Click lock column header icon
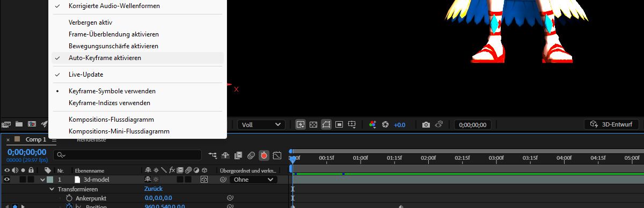The width and height of the screenshot is (644, 208). click(31, 170)
